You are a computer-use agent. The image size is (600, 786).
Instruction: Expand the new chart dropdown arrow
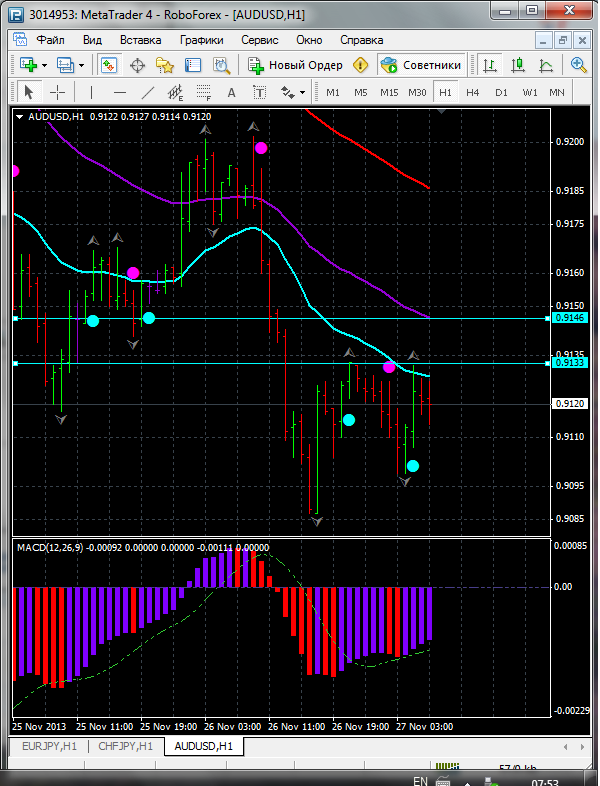[45, 66]
